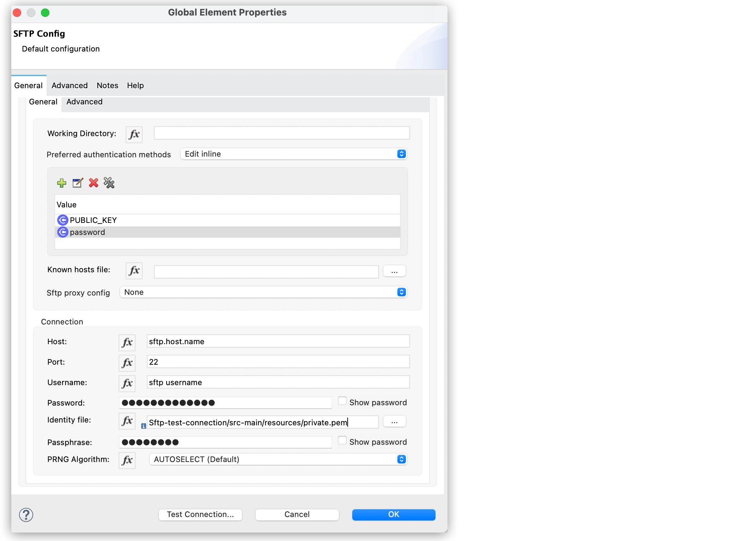
Task: Click the Test Connection button
Action: tap(200, 514)
